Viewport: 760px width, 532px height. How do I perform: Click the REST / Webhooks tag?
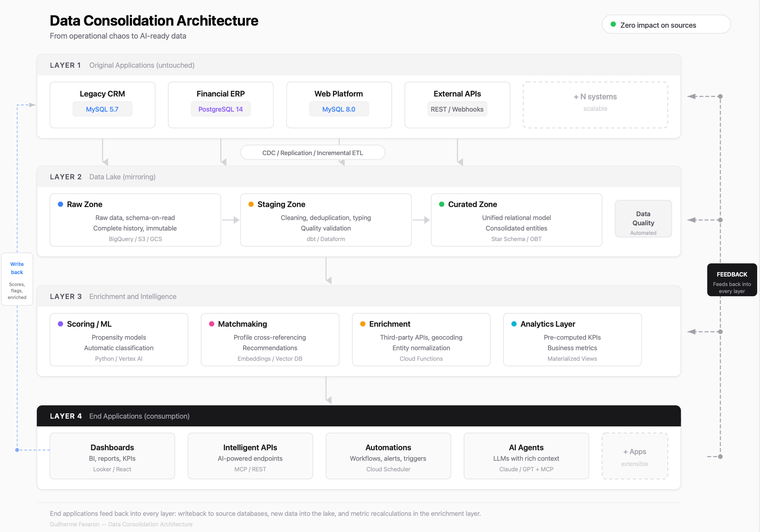[457, 109]
